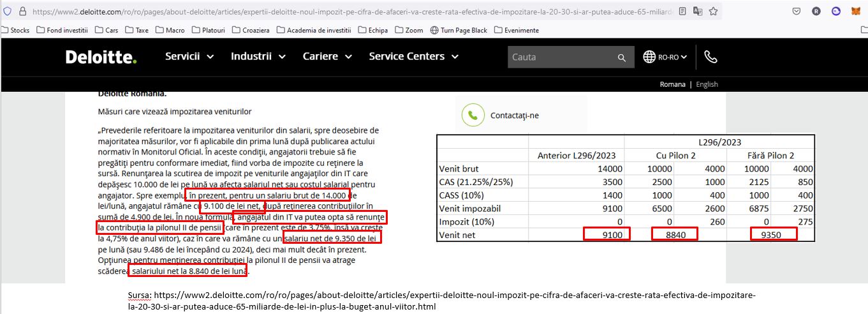Screen dimensions: 868x314
Task: Click the search magnifier icon
Action: [622, 57]
